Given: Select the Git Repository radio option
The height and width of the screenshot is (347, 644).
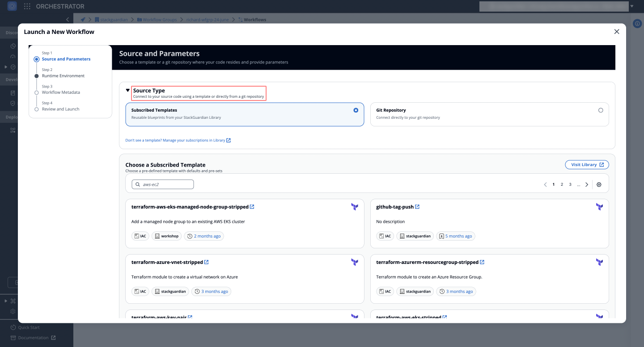Looking at the screenshot, I should (601, 110).
